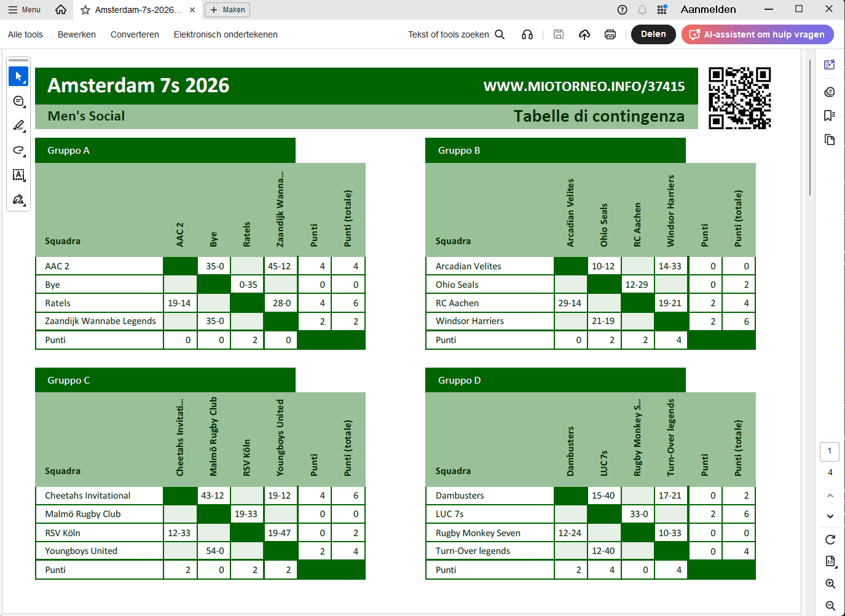Click the Gruppo C header
Viewport: 845px width, 616px height.
[x=165, y=381]
